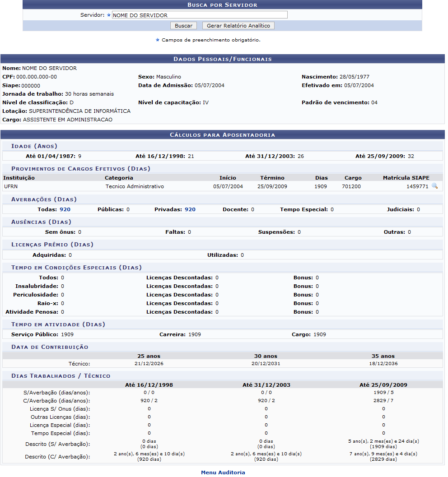Select Lotação SUPERINTENDÊNCIA DE INFORMÁTICA text
Image resolution: width=448 pixels, height=477 pixels.
click(66, 111)
